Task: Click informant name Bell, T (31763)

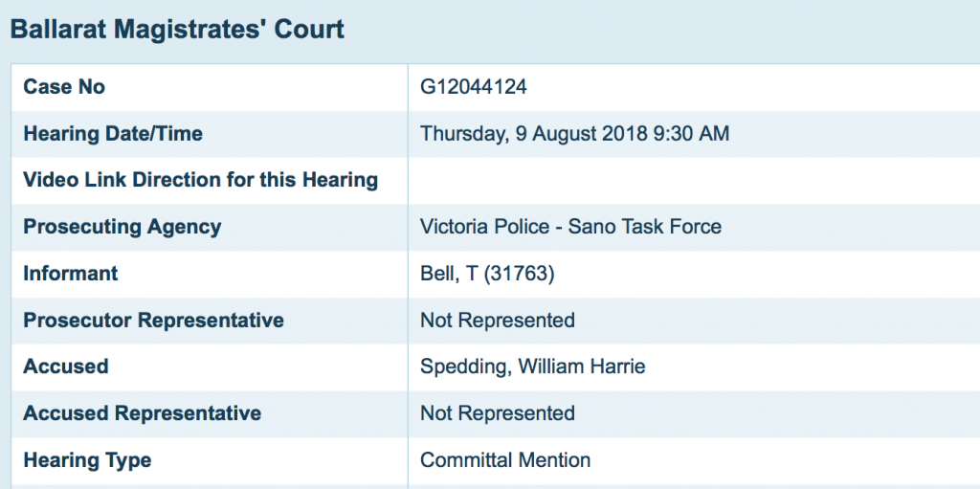Action: point(487,274)
